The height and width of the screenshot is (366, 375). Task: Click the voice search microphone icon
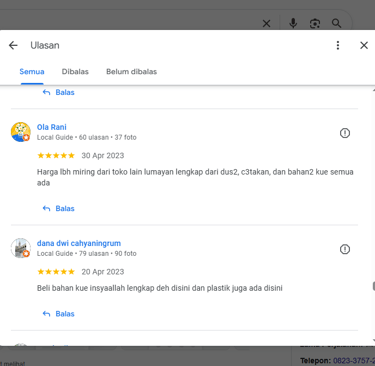click(x=293, y=23)
